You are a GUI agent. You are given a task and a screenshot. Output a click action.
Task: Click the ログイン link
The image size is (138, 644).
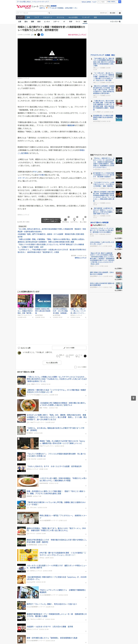(42, 8)
